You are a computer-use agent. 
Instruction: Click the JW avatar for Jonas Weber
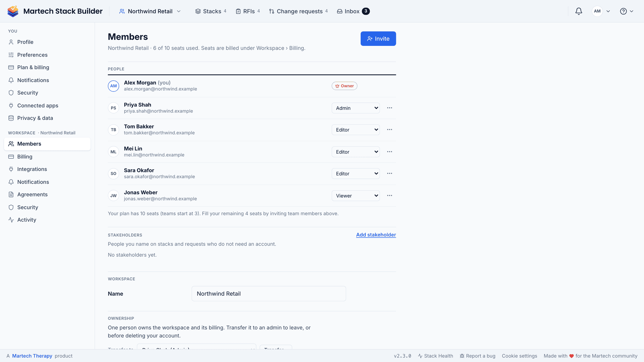(114, 195)
